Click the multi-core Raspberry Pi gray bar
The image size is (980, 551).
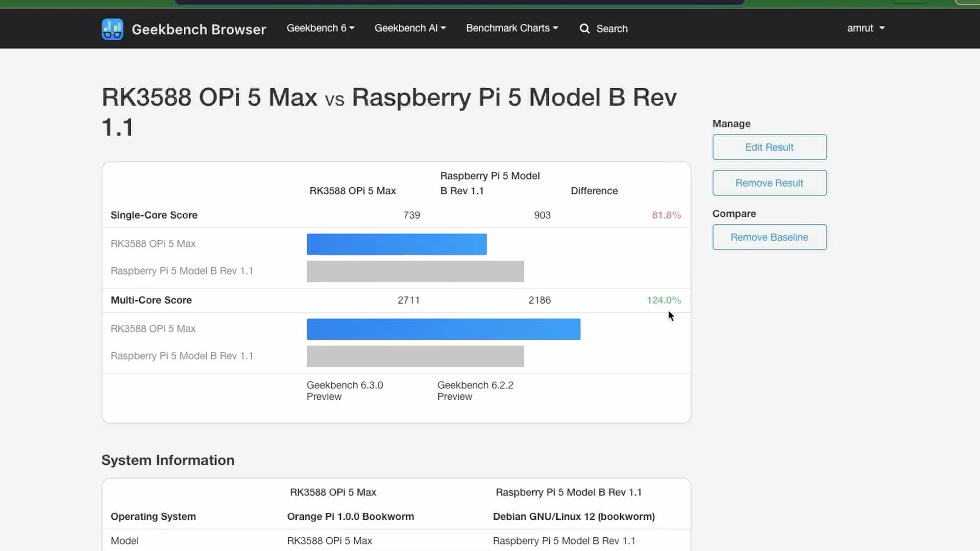click(x=415, y=356)
